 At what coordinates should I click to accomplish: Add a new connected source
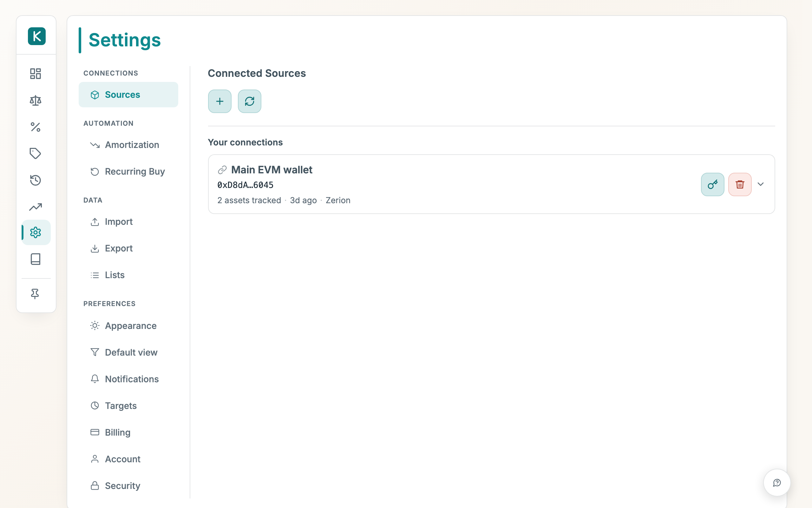[x=220, y=101]
